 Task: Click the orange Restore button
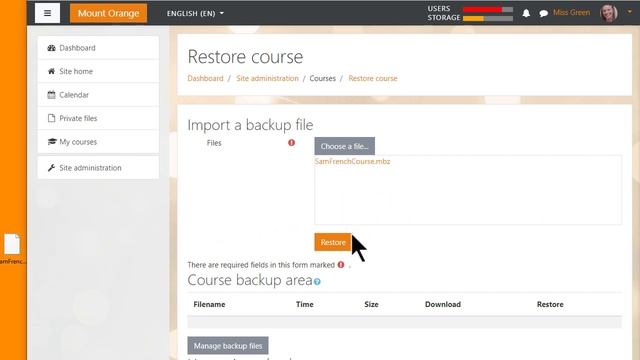click(333, 242)
